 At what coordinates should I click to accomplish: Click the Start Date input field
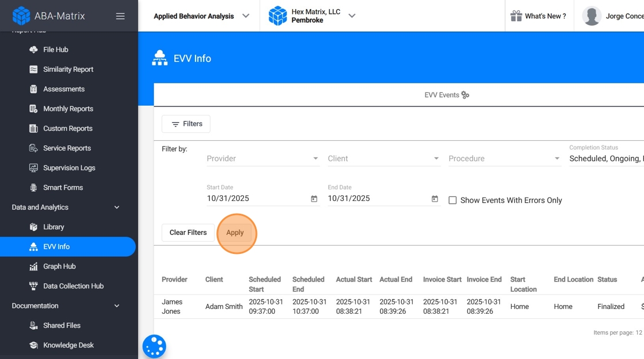256,199
